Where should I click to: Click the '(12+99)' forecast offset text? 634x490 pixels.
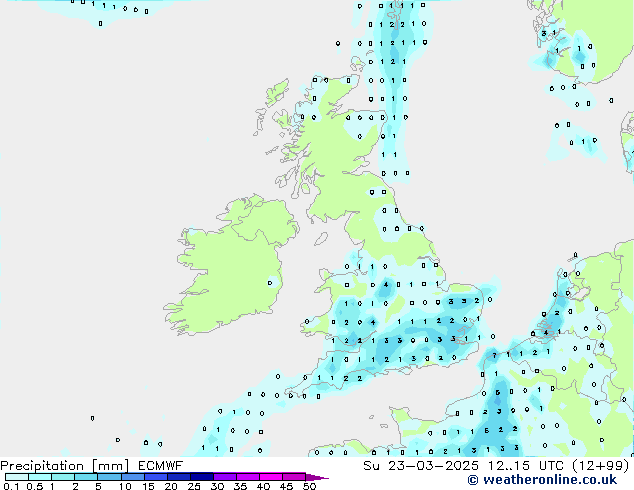point(601,466)
